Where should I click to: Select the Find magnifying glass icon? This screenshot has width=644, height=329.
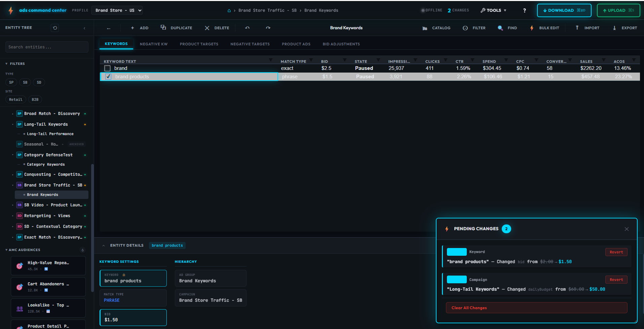click(500, 28)
